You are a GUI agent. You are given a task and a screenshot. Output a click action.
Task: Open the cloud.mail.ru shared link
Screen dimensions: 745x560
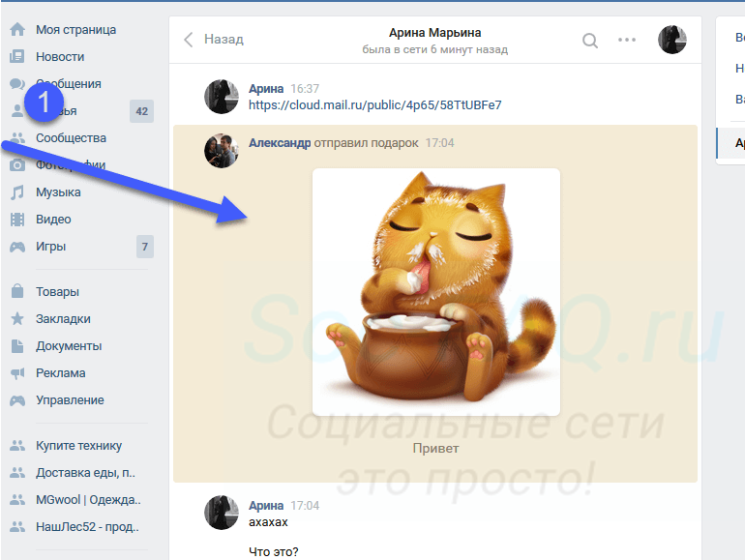[x=374, y=104]
